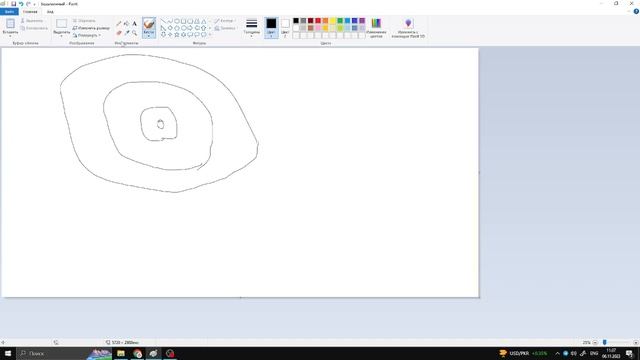Select Color 1 foreground box
This screenshot has height=360, width=640.
(x=271, y=28)
